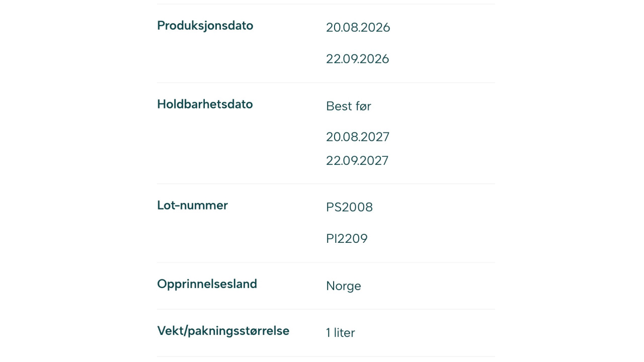Click the Best før text

point(348,106)
